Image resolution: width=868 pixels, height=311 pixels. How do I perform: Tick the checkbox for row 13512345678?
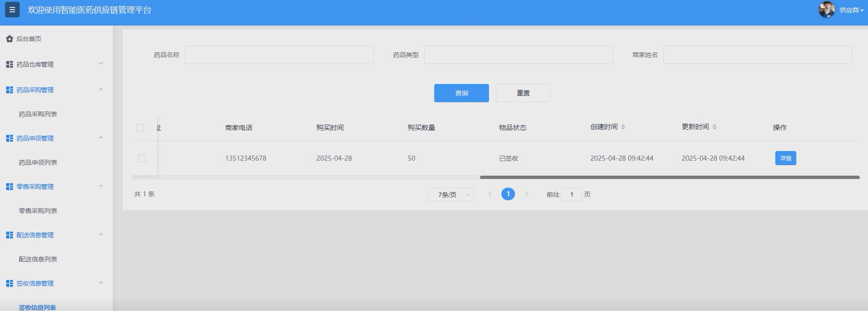tap(142, 158)
